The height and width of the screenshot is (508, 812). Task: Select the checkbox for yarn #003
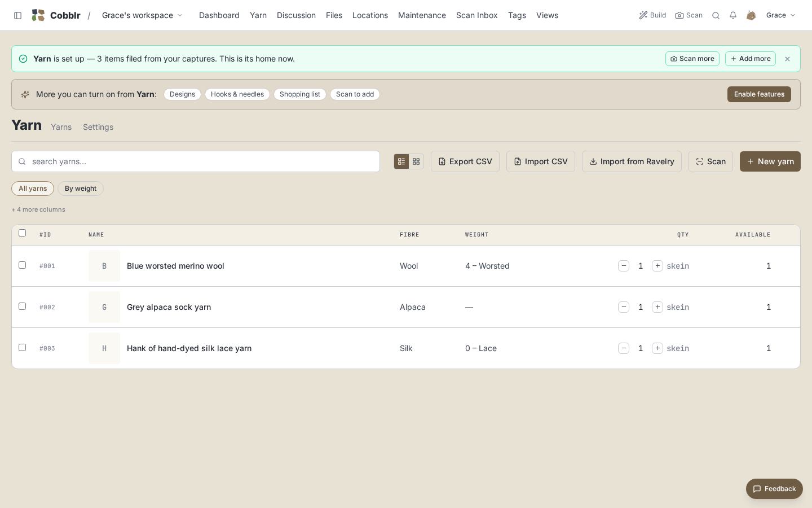tap(23, 348)
